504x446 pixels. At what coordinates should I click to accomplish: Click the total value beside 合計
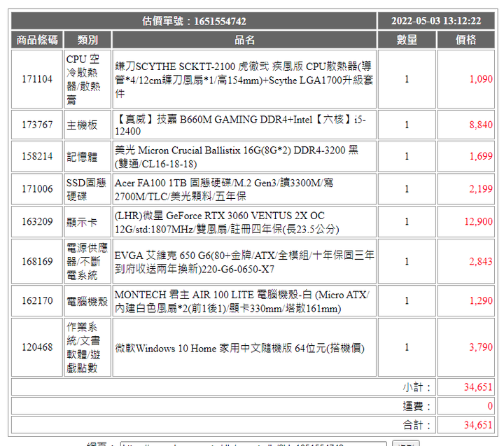tap(478, 425)
